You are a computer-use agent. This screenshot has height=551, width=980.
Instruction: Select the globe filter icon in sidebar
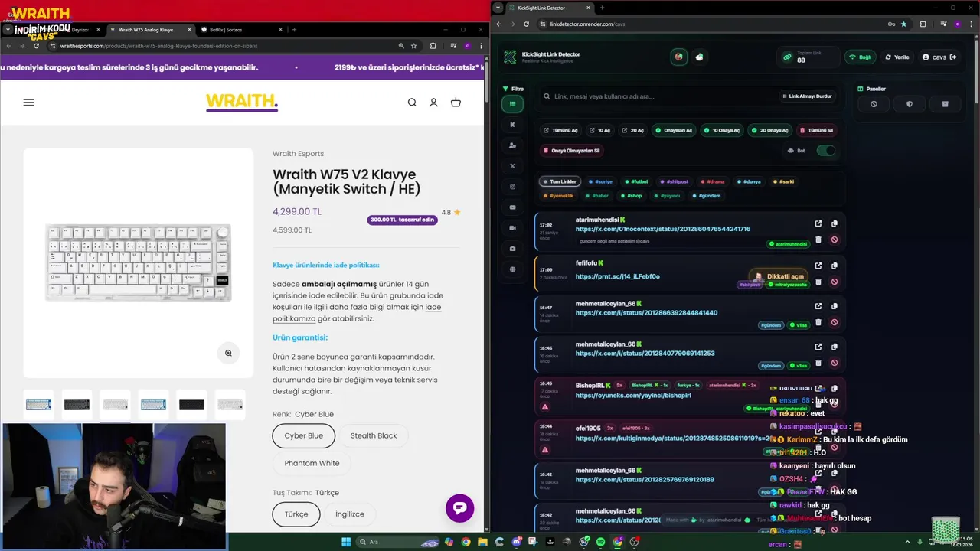coord(513,269)
